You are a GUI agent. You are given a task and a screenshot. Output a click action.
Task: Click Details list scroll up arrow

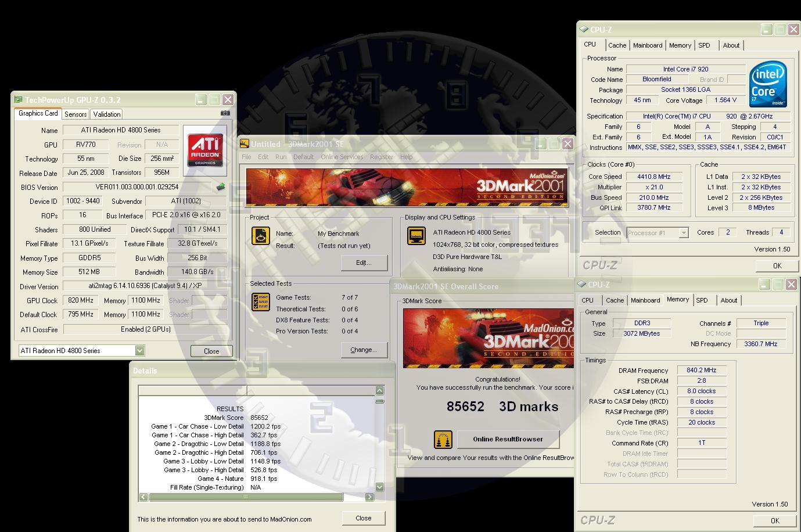[379, 390]
